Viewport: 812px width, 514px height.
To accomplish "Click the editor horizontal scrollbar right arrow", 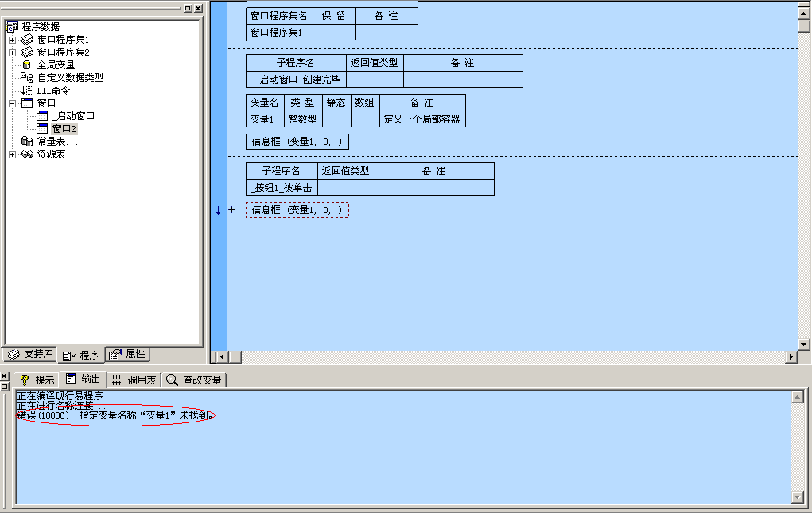I will click(x=791, y=357).
